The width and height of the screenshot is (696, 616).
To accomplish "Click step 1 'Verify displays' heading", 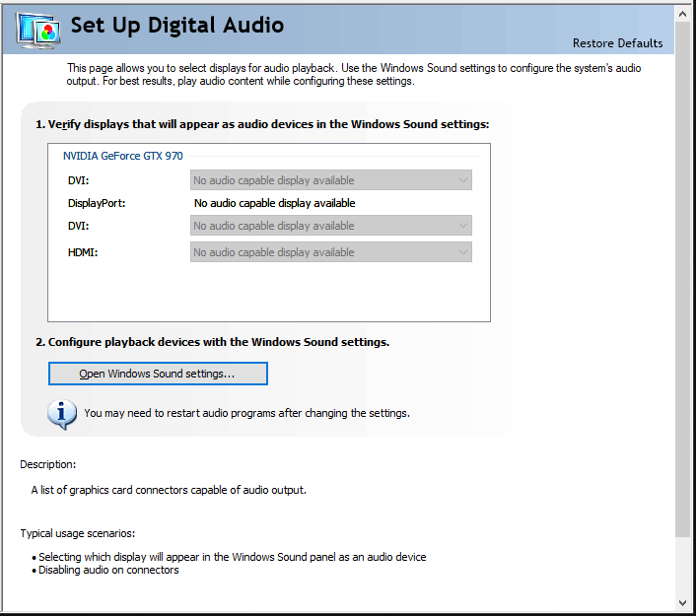I will [262, 124].
